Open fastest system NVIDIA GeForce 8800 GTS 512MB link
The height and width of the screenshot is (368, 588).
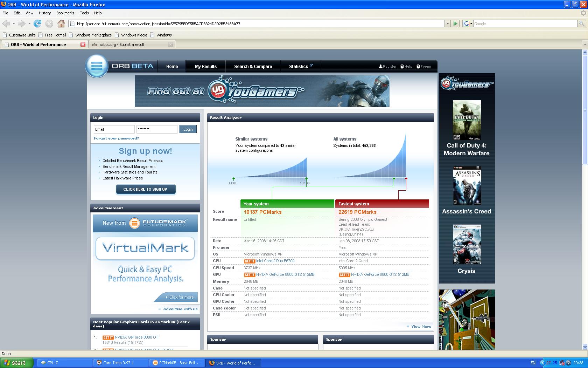pyautogui.click(x=380, y=274)
